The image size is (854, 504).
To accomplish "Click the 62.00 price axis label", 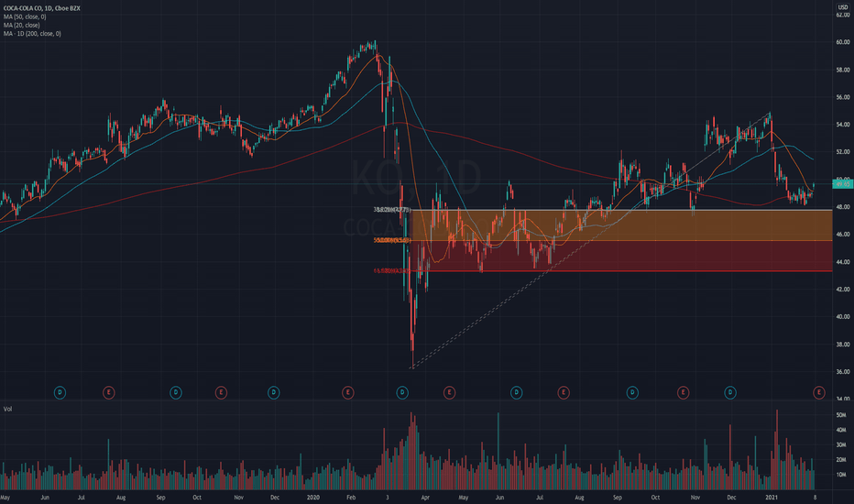I will [x=843, y=15].
